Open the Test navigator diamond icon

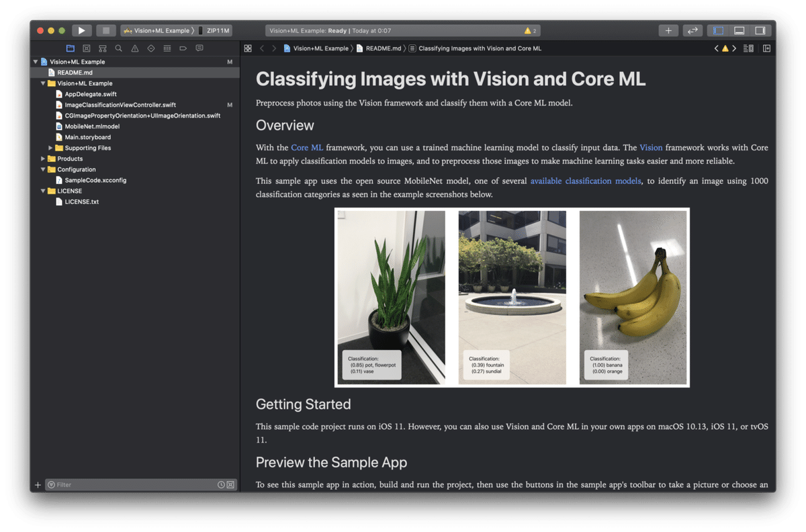click(x=151, y=48)
